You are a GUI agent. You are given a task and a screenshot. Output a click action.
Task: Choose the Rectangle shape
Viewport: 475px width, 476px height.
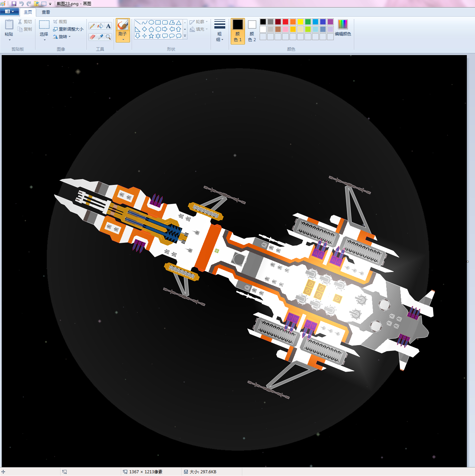click(158, 22)
